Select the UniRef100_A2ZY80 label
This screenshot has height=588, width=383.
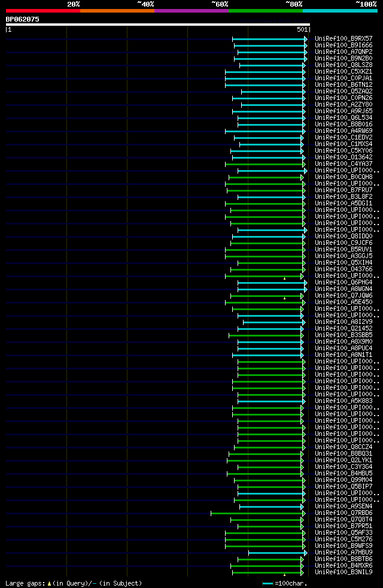click(x=344, y=105)
